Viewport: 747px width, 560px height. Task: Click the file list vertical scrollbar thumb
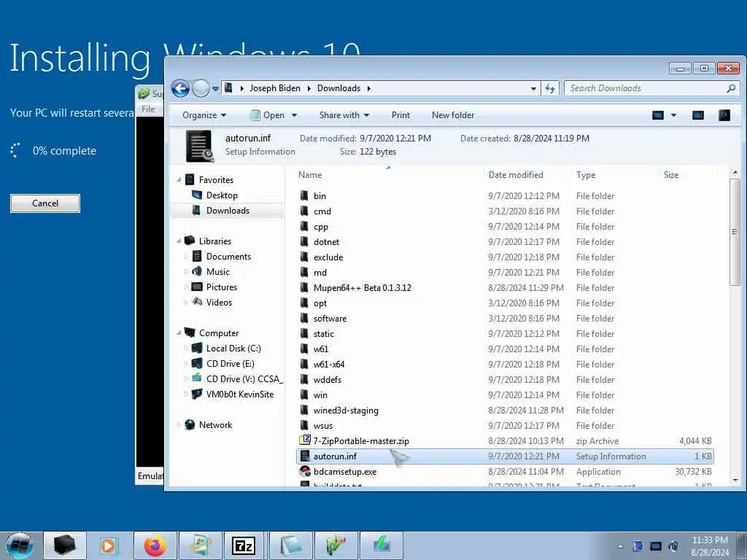tap(735, 233)
